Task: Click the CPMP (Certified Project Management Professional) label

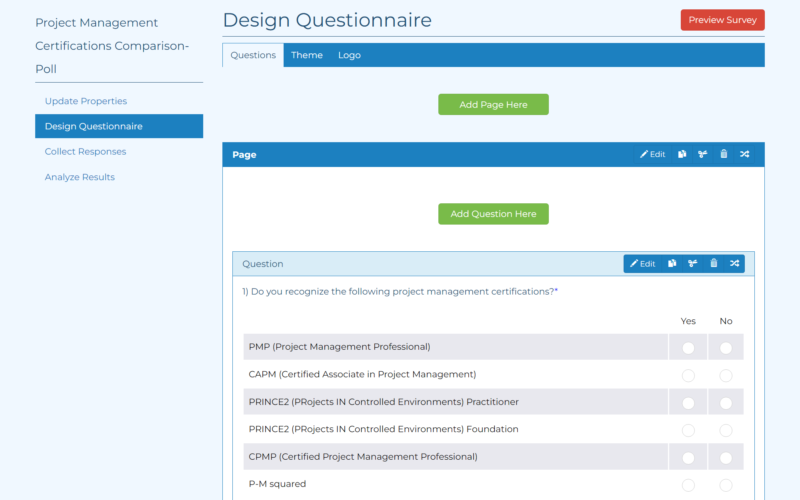Action: (x=363, y=457)
